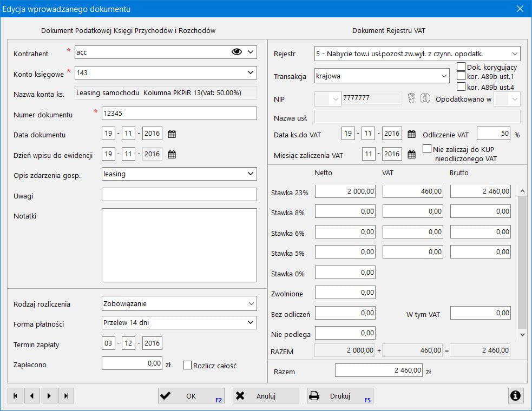This screenshot has width=532, height=411.
Task: Expand the Konto księgowe dropdown
Action: point(251,72)
